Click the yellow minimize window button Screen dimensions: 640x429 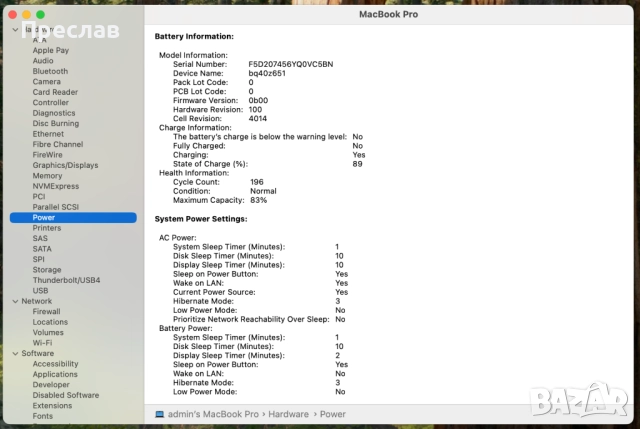pos(27,15)
